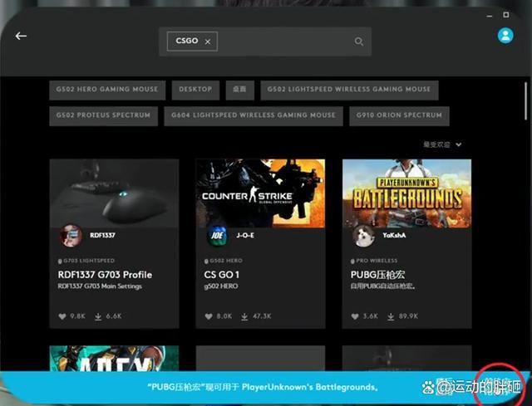Select the PUBG压枪宏 profile title
This screenshot has height=406, width=532.
click(x=377, y=275)
